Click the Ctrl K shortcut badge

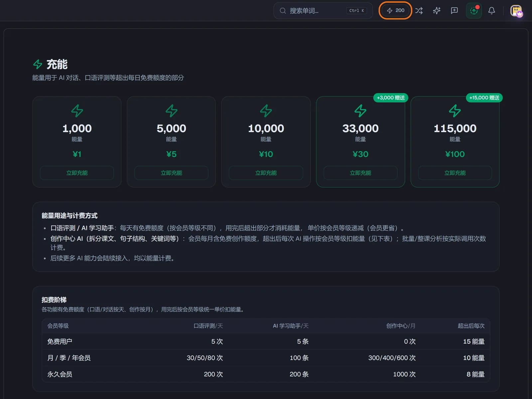[x=356, y=11]
